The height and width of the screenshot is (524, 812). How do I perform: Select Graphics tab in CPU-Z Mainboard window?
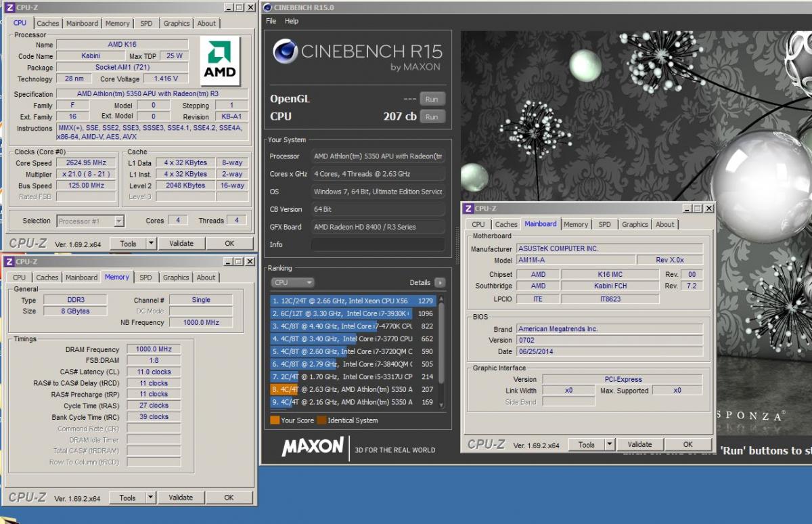pyautogui.click(x=635, y=225)
